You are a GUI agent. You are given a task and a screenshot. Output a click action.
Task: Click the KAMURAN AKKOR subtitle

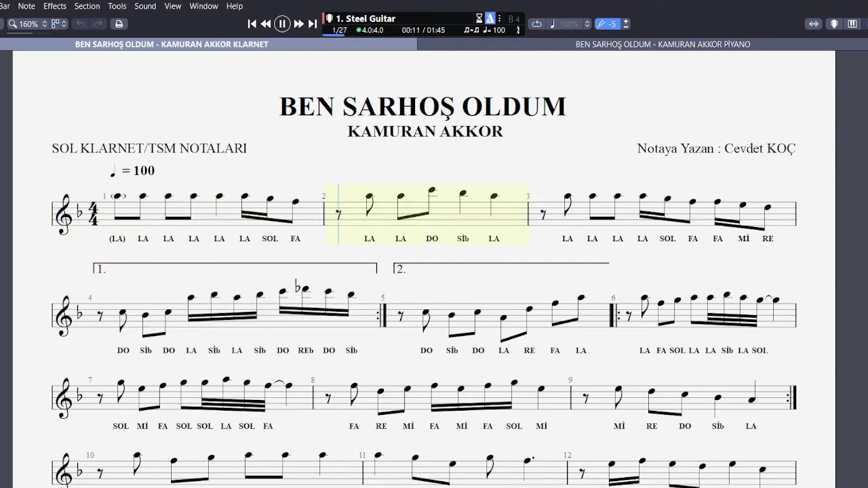[x=425, y=131]
